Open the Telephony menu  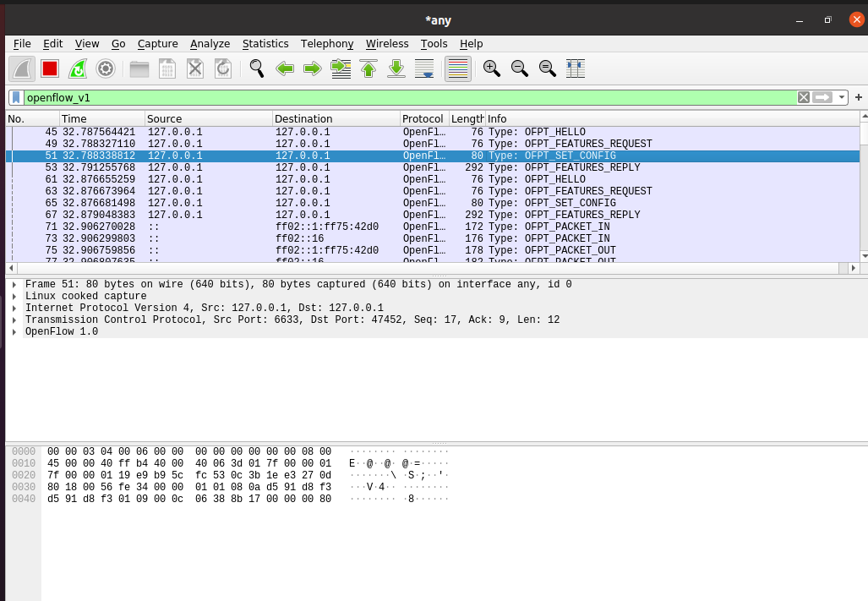(x=326, y=44)
